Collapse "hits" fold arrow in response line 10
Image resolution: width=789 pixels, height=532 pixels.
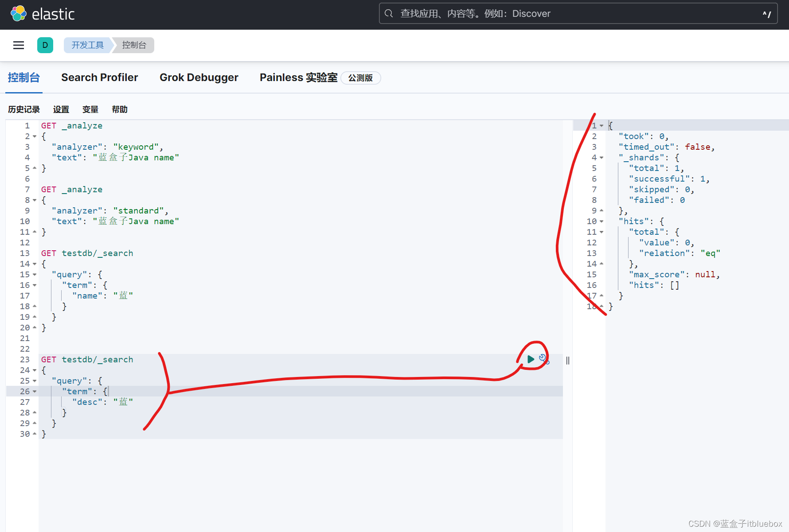[602, 221]
